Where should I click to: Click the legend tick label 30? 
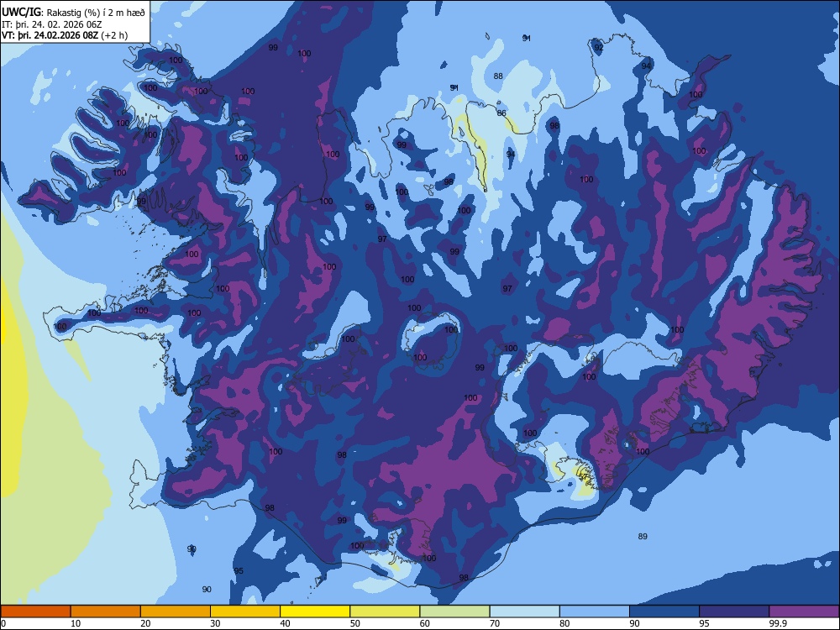215,623
